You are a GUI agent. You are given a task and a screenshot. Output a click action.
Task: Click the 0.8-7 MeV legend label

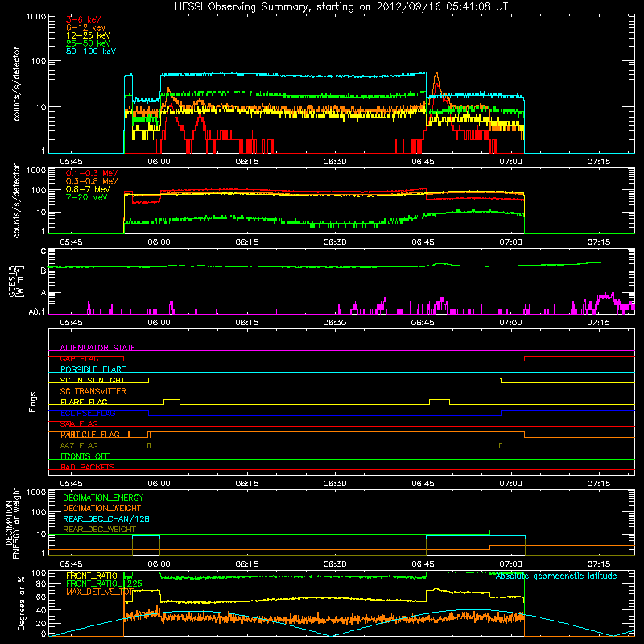click(x=88, y=189)
